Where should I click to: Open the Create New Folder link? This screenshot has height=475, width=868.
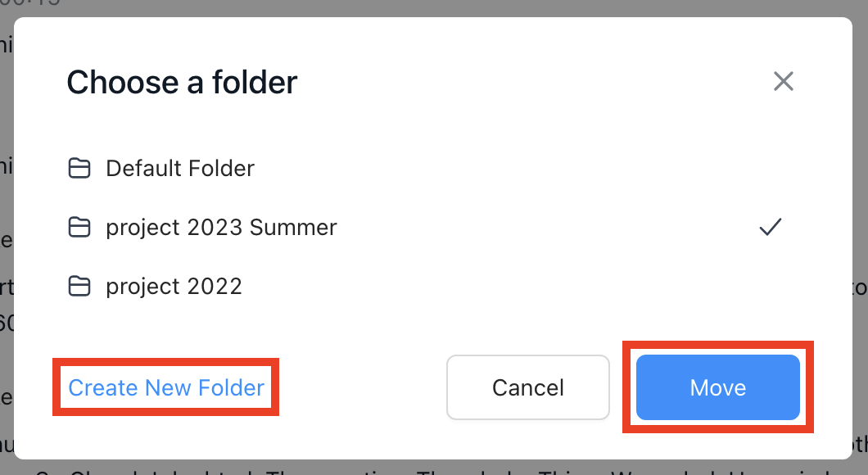coord(166,387)
